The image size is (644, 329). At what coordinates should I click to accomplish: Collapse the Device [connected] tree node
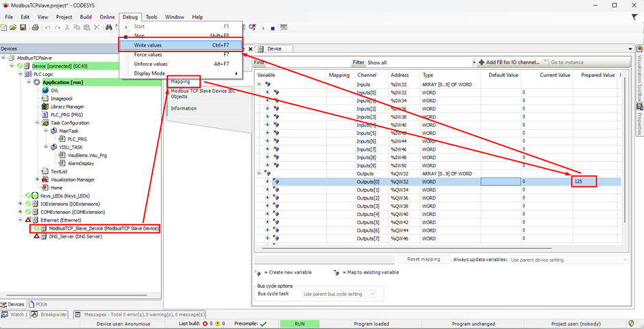pos(11,66)
